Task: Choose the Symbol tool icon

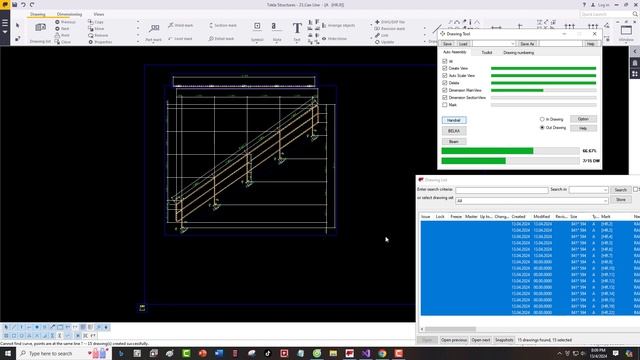Action: (x=257, y=26)
